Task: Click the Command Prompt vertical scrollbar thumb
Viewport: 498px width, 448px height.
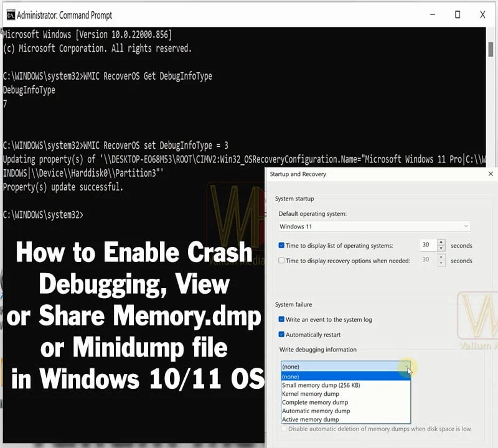Action: point(491,49)
